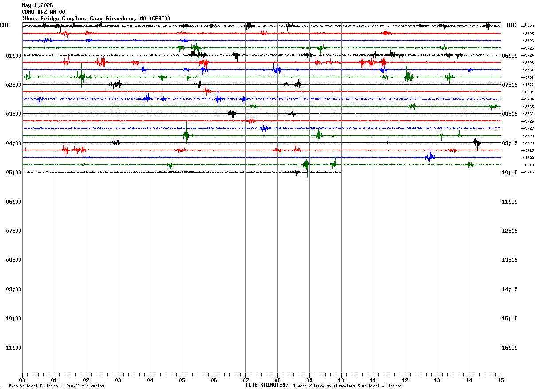Click minute 15 tick label on axis
Image resolution: width=536 pixels, height=392 pixels.
(x=501, y=380)
